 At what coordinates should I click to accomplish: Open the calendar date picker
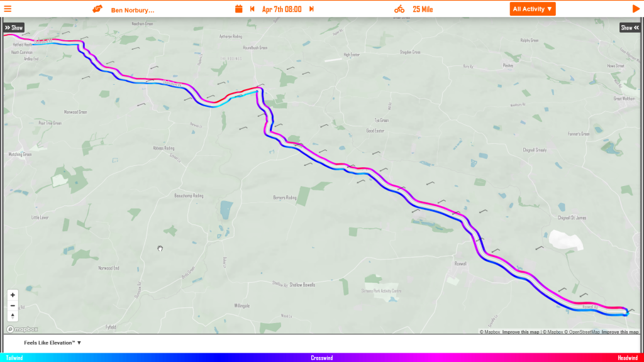point(238,9)
